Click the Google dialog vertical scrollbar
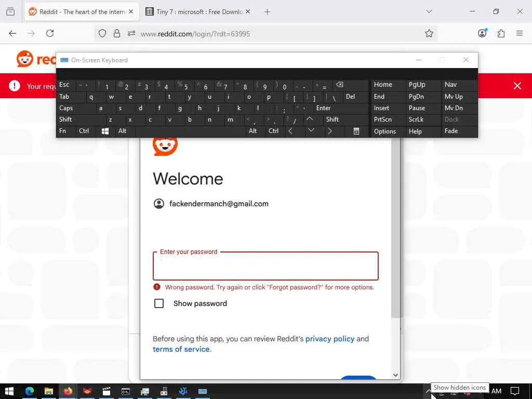The height and width of the screenshot is (399, 532). [395, 228]
